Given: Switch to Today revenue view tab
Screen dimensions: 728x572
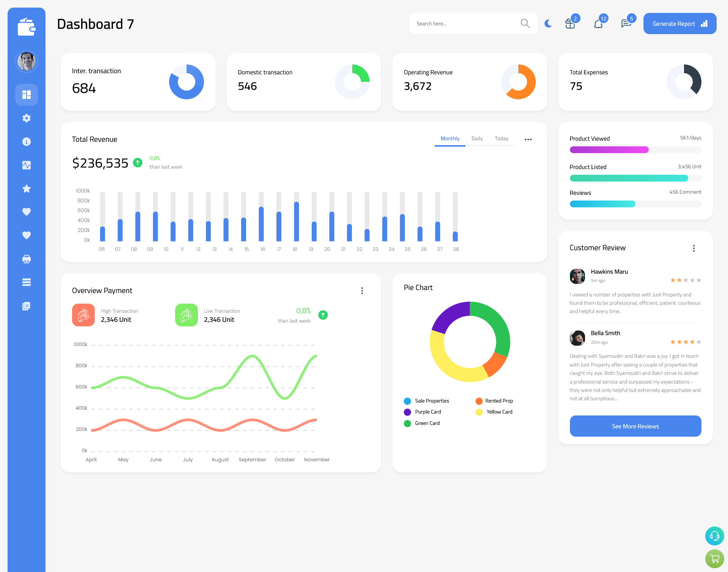Looking at the screenshot, I should 501,139.
